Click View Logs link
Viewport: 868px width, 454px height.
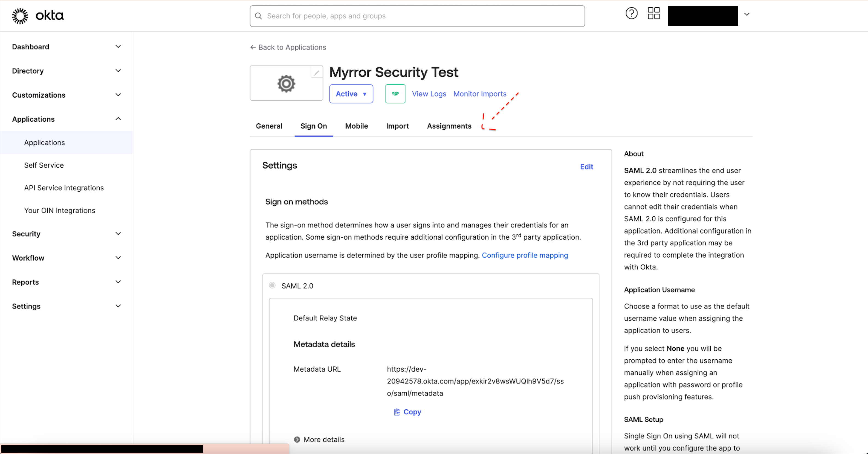point(428,94)
